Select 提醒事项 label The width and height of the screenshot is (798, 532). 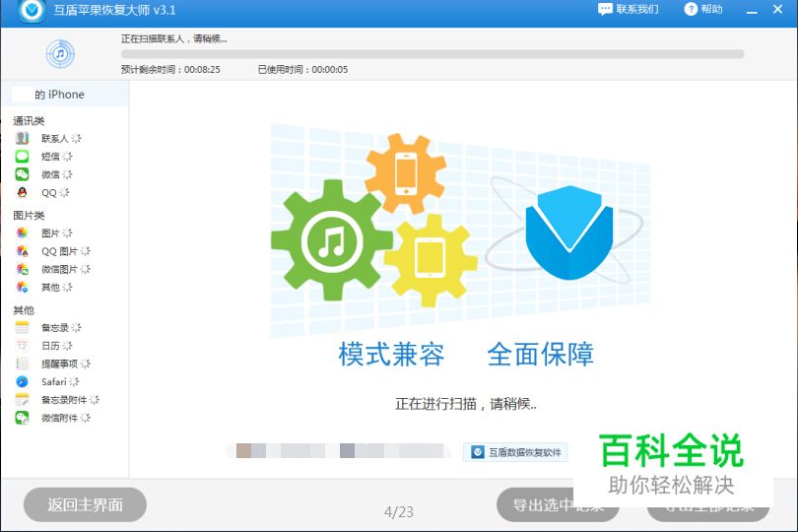(59, 364)
